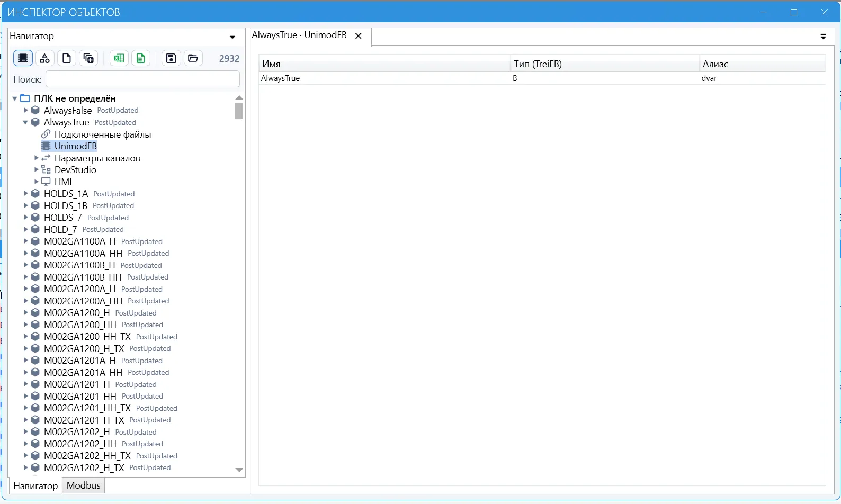The image size is (841, 504).
Task: Select the UnimodFB tree item
Action: 76,146
